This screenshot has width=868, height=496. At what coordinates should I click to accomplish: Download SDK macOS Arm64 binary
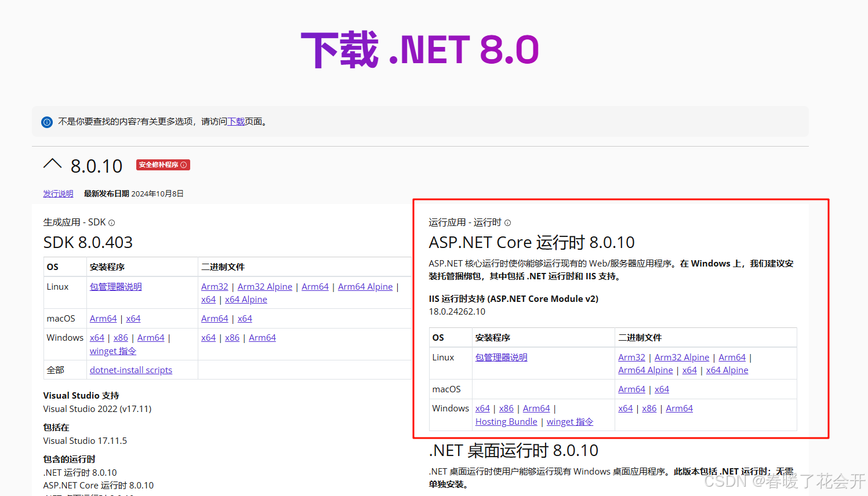[x=215, y=319]
